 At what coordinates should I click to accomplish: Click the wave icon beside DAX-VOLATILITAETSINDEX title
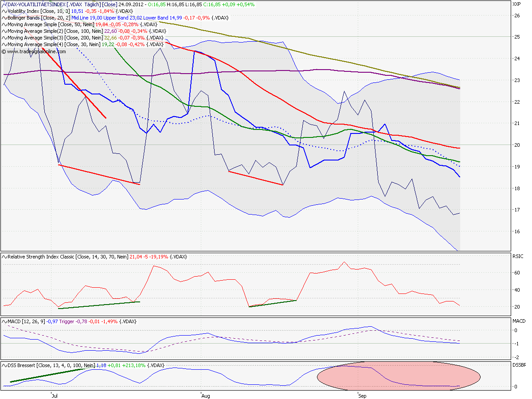click(4, 4)
